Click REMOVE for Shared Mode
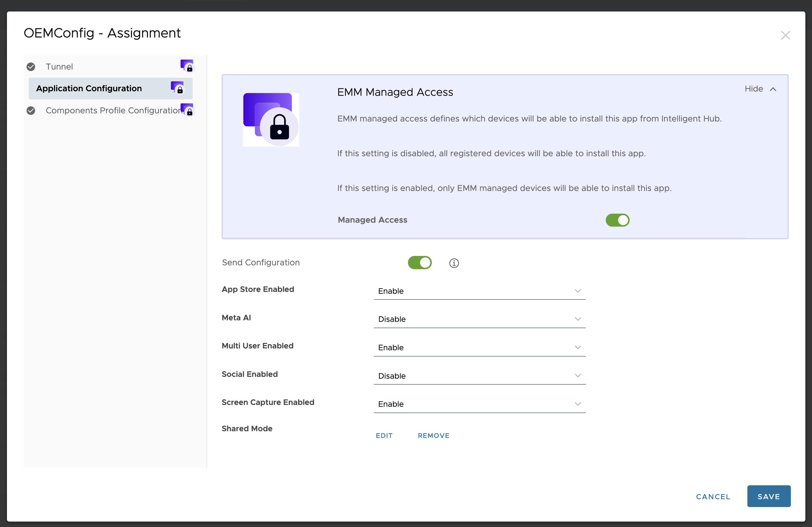The width and height of the screenshot is (812, 527). 433,435
